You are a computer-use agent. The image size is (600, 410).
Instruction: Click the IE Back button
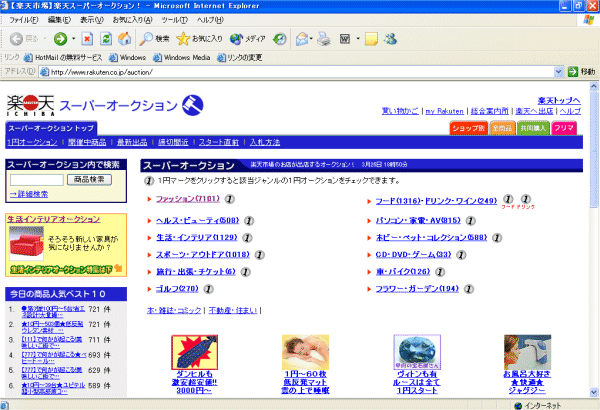[x=23, y=39]
